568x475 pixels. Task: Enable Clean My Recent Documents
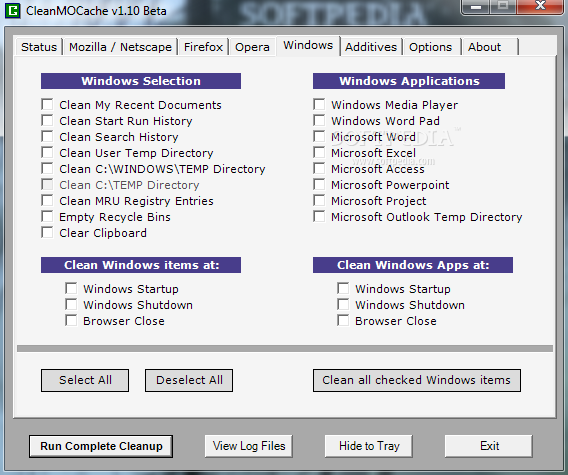click(x=47, y=104)
